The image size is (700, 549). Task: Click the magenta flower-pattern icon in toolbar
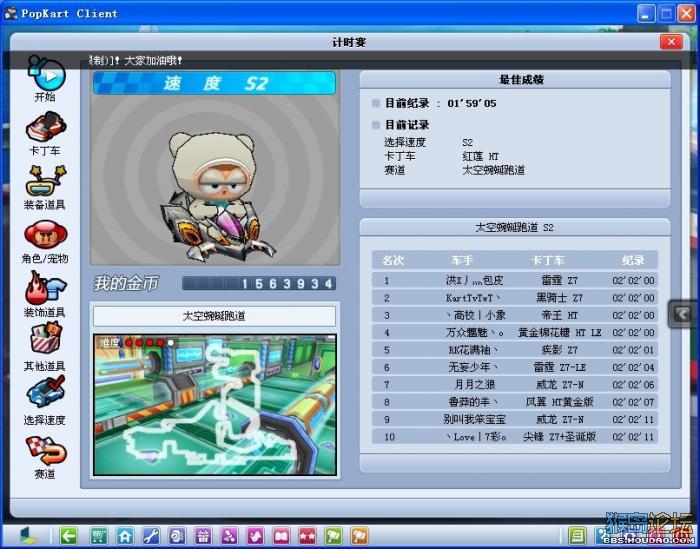coord(229,536)
